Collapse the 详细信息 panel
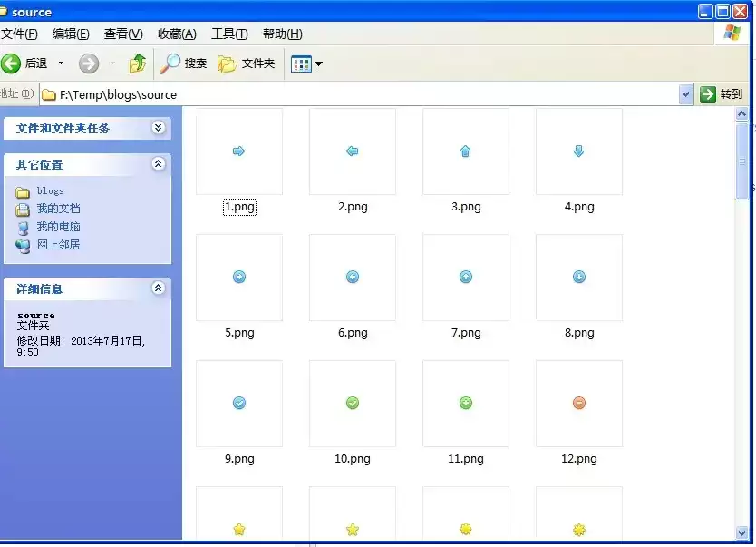This screenshot has height=547, width=756. [x=158, y=288]
